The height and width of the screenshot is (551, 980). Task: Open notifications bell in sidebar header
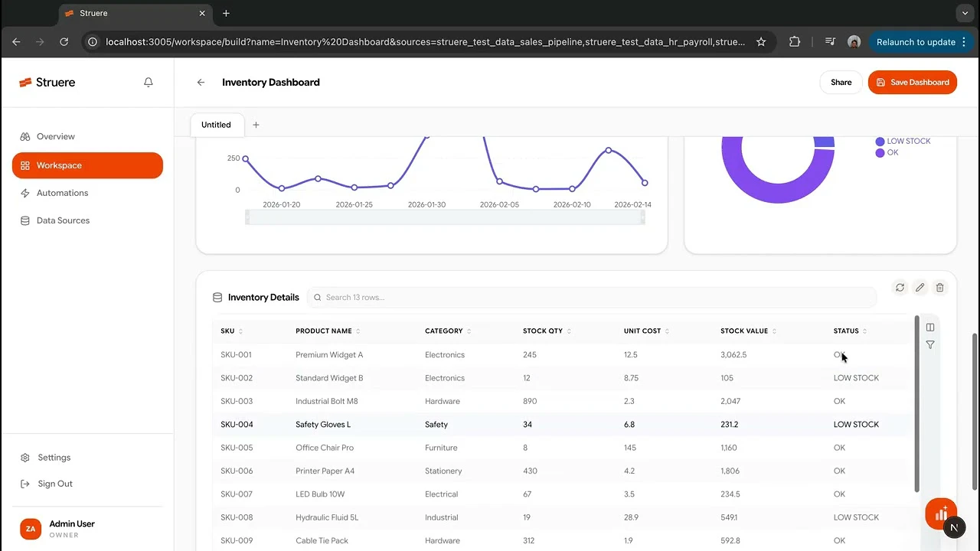pos(149,82)
